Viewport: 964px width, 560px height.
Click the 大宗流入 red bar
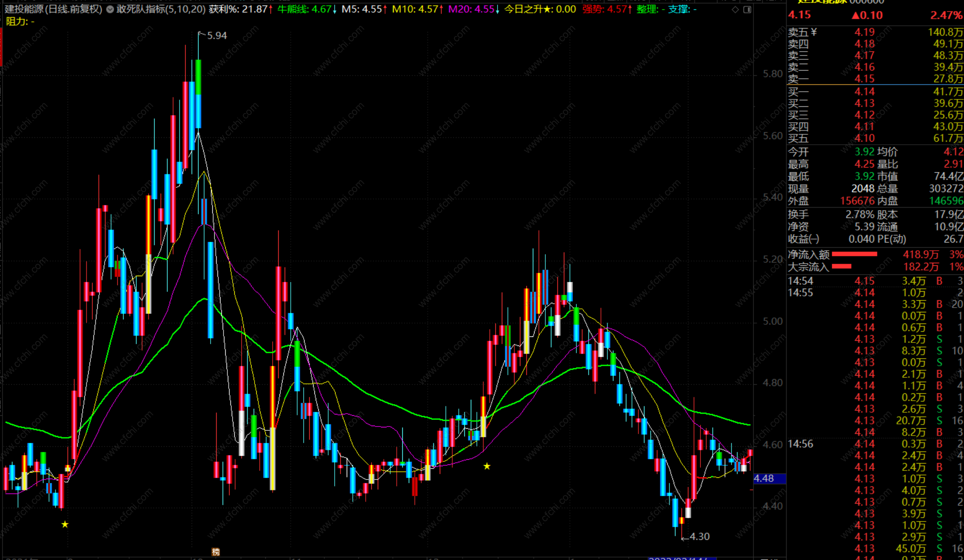pos(841,267)
